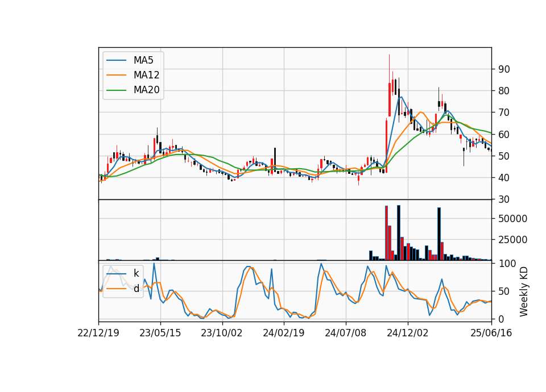Click the d legend label in KD panel
The width and height of the screenshot is (546, 392).
click(x=136, y=289)
